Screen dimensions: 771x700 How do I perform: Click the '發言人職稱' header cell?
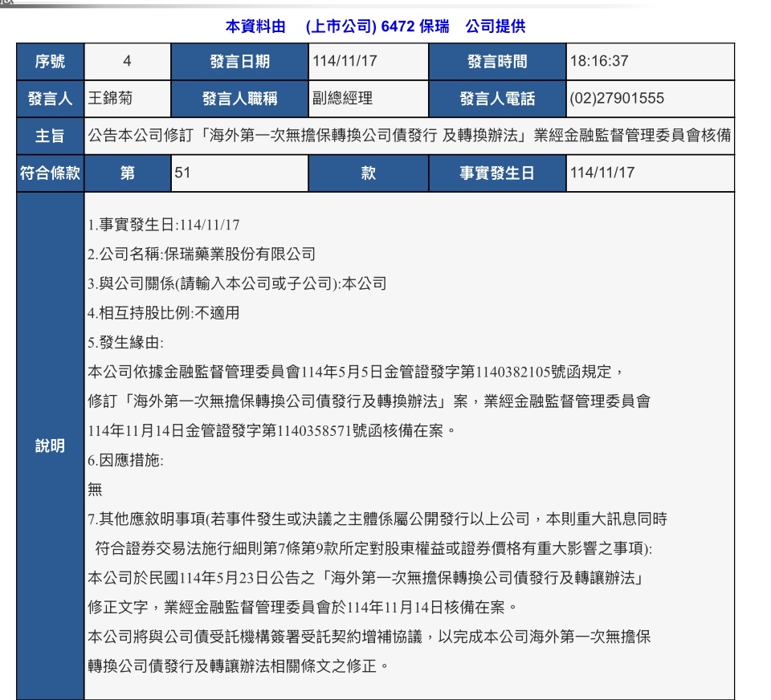239,99
